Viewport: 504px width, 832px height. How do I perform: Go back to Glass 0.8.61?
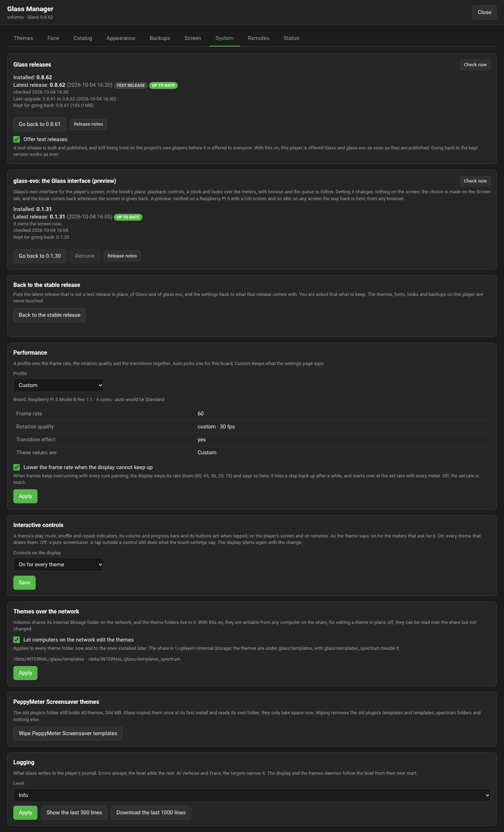click(x=40, y=124)
